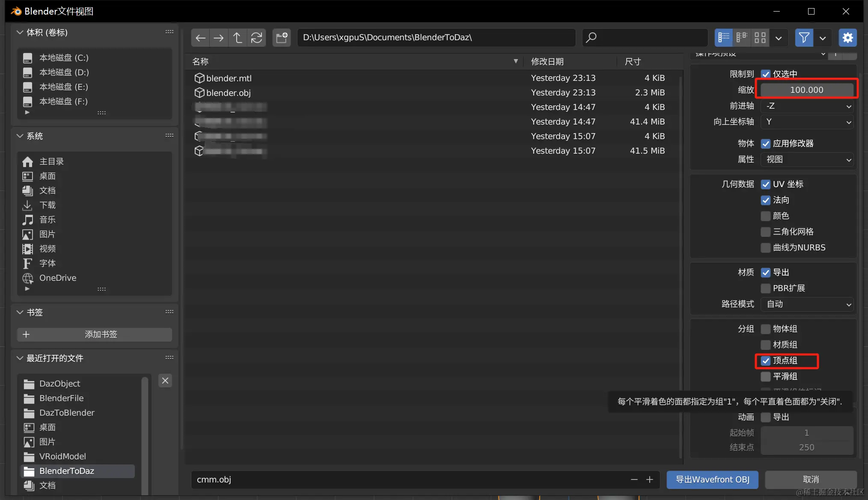Navigate to parent directory
The height and width of the screenshot is (500, 868).
point(238,38)
